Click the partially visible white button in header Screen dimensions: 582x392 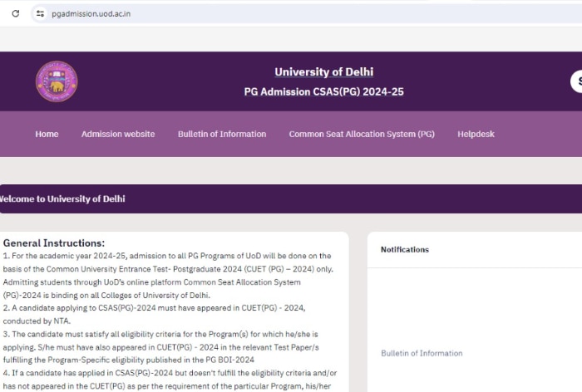point(576,81)
